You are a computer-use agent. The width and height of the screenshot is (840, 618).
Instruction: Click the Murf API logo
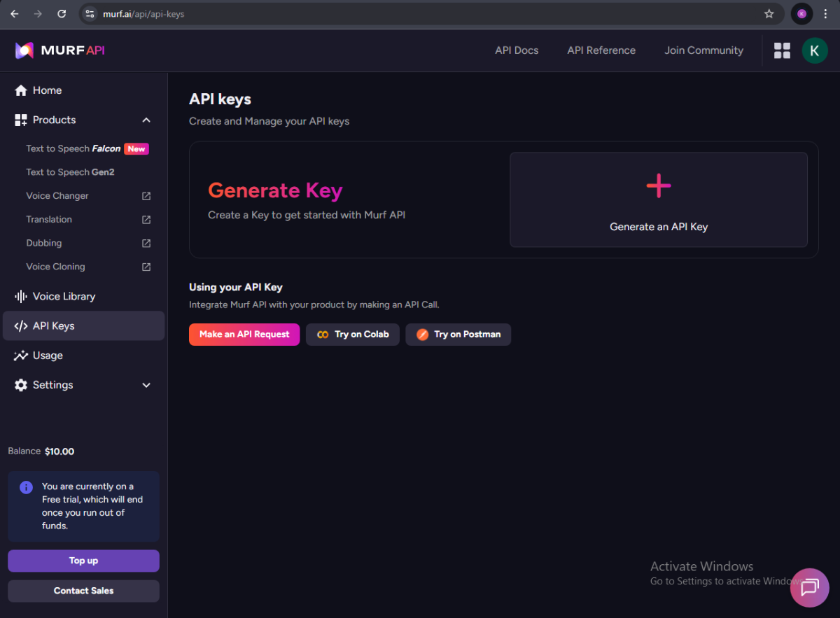[60, 50]
